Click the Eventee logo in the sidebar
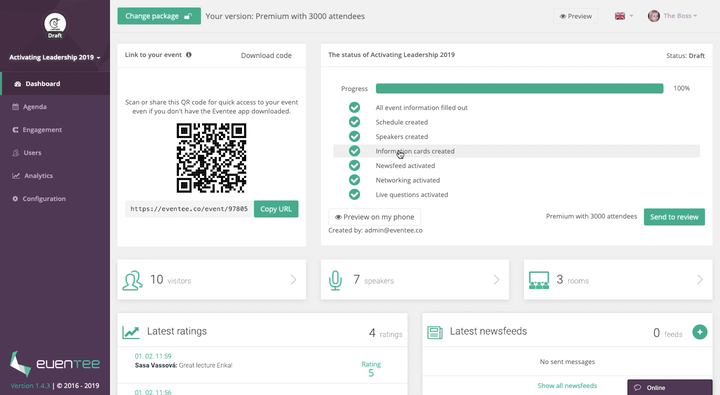This screenshot has width=720, height=395. click(55, 364)
